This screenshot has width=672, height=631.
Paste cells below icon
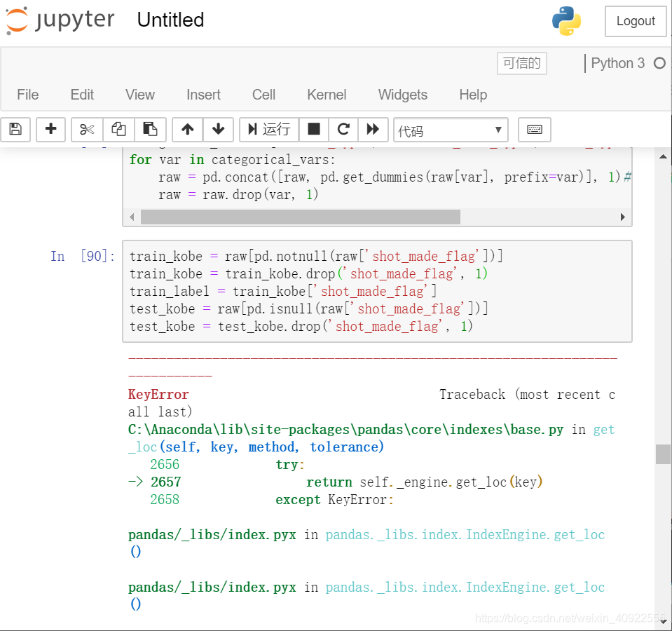click(150, 129)
